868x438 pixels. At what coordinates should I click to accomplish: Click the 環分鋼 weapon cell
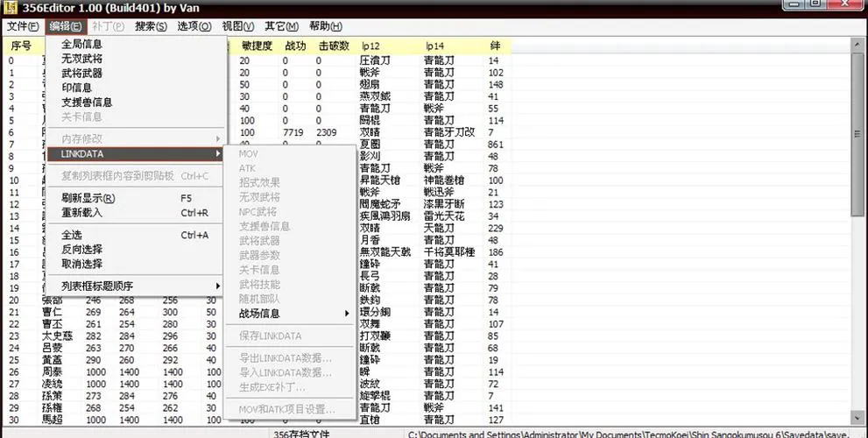(x=375, y=313)
